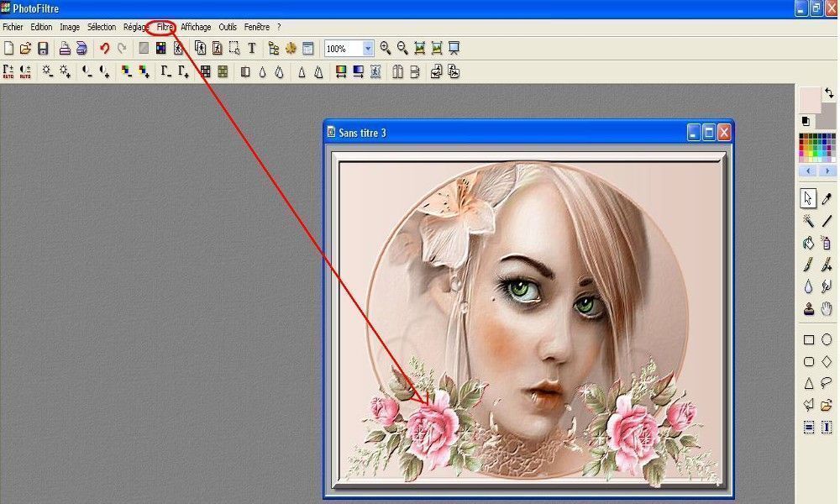Select the Clone stamp tool
840x504 pixels.
[x=808, y=309]
